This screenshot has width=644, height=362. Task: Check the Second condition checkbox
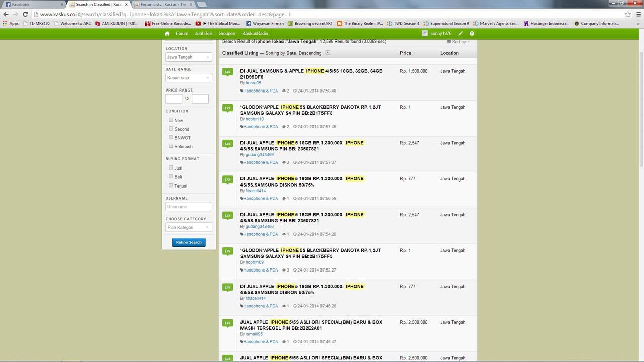[x=171, y=129]
